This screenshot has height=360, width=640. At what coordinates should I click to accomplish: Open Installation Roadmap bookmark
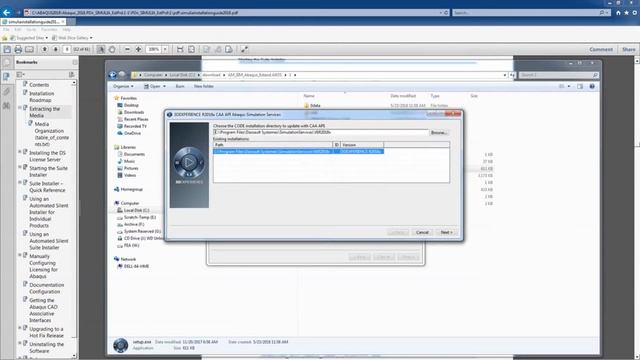[x=41, y=97]
